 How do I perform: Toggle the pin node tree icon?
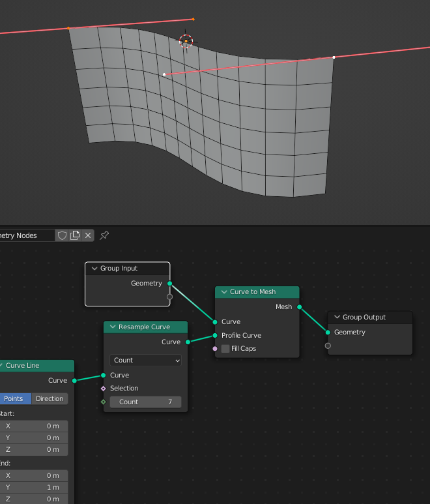pos(104,235)
